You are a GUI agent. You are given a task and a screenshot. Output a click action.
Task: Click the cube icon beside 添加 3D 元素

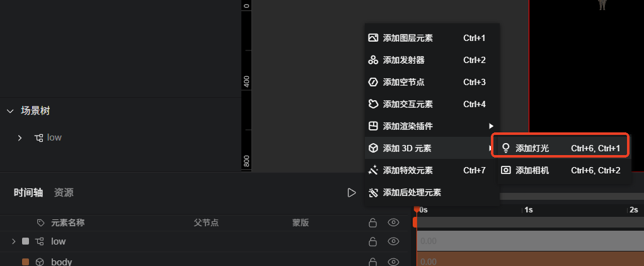pyautogui.click(x=373, y=148)
